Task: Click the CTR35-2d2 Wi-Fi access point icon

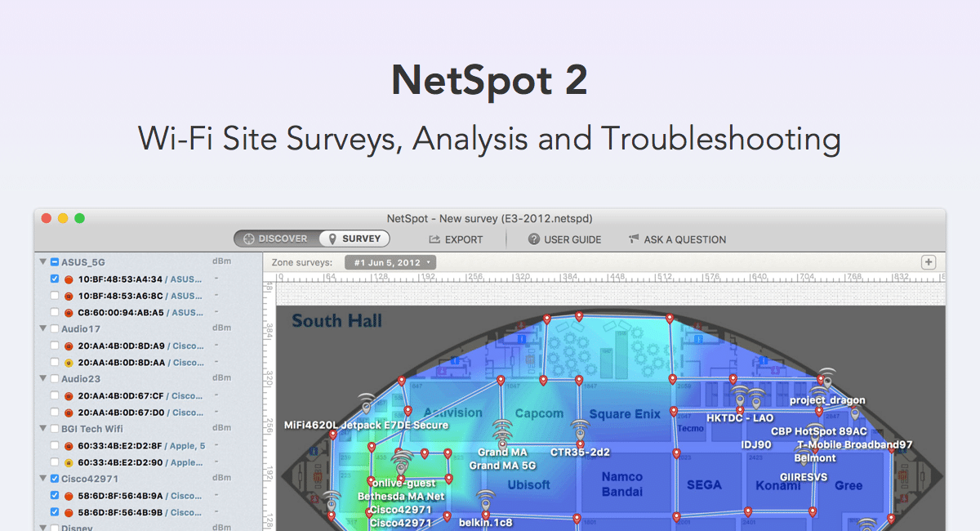Action: (x=580, y=429)
